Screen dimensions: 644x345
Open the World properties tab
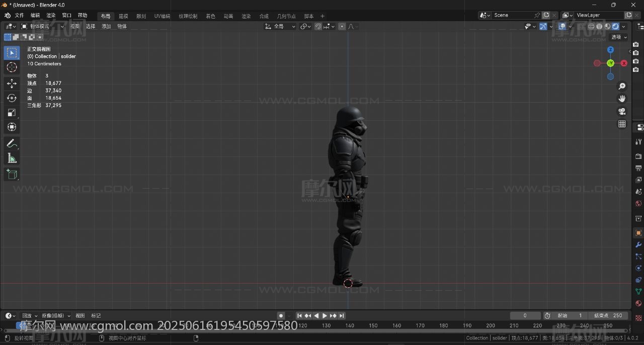[x=638, y=204]
